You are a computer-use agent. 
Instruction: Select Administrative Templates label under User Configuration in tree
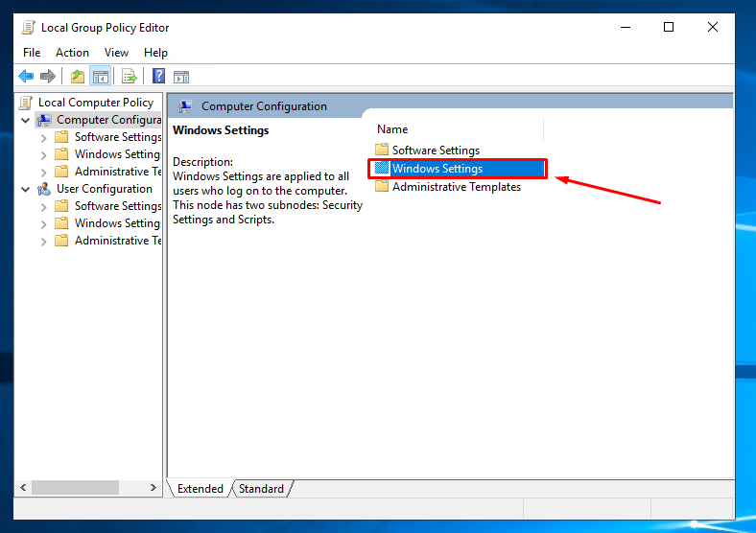click(118, 241)
